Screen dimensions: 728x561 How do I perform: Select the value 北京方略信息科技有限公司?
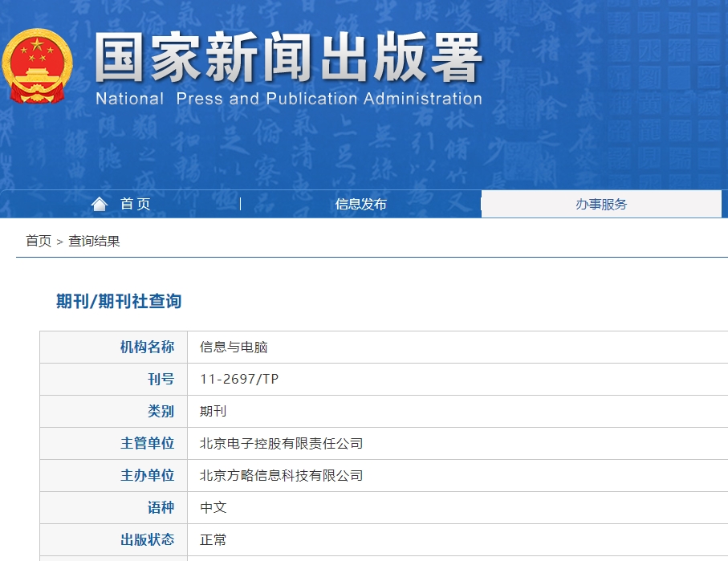click(x=282, y=476)
